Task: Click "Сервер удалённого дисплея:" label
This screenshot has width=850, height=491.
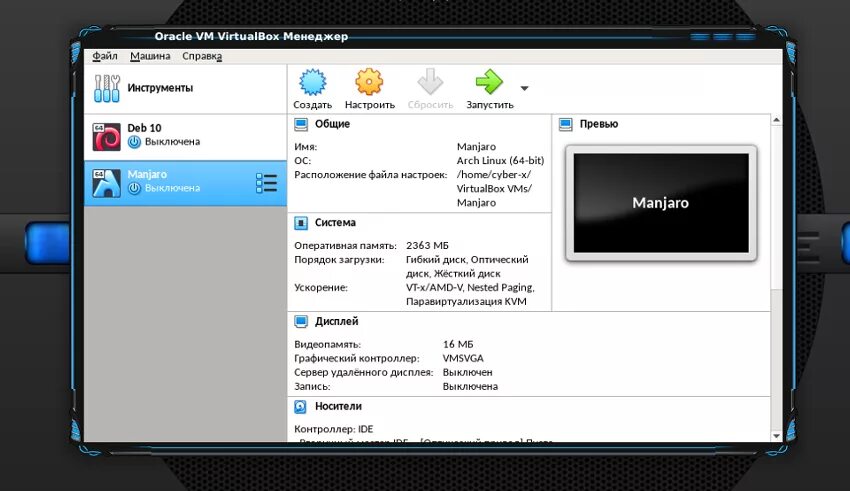Action: coord(364,372)
